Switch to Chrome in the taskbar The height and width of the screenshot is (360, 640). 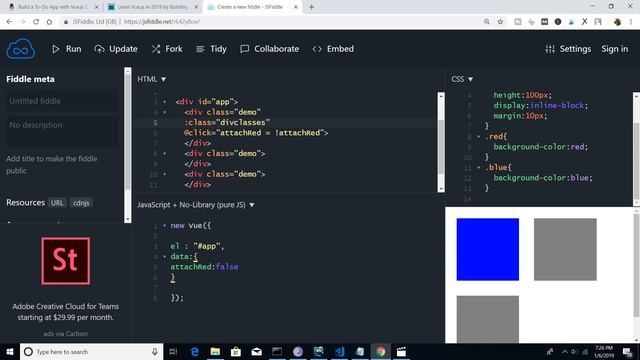pyautogui.click(x=380, y=351)
